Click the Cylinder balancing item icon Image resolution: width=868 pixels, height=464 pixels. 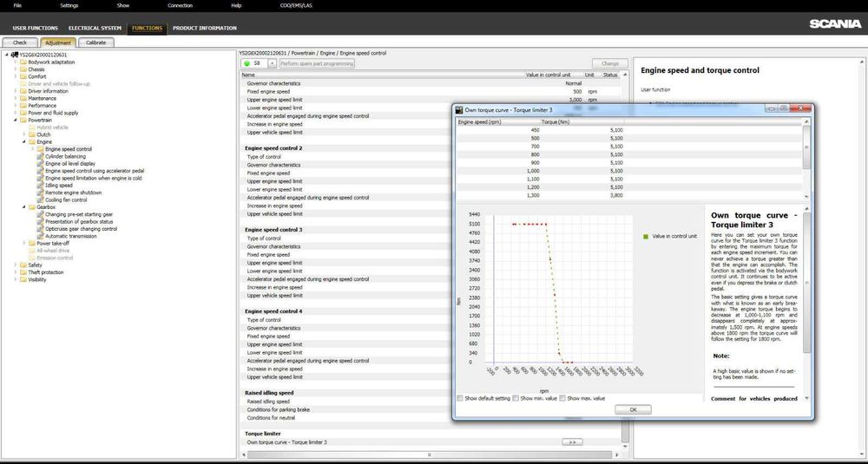pyautogui.click(x=40, y=156)
